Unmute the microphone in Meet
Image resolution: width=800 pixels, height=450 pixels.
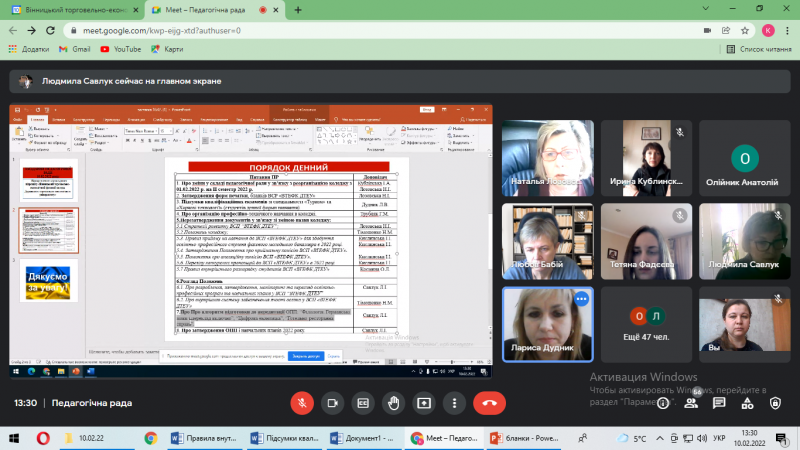(x=302, y=403)
